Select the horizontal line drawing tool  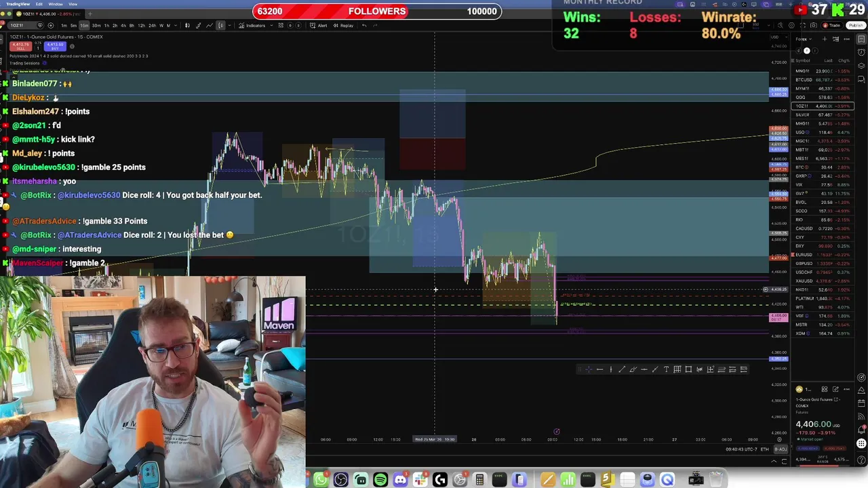[x=600, y=369]
